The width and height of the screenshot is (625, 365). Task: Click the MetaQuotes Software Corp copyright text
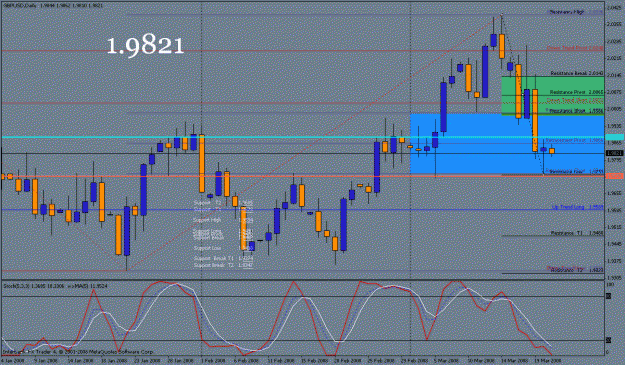click(78, 352)
